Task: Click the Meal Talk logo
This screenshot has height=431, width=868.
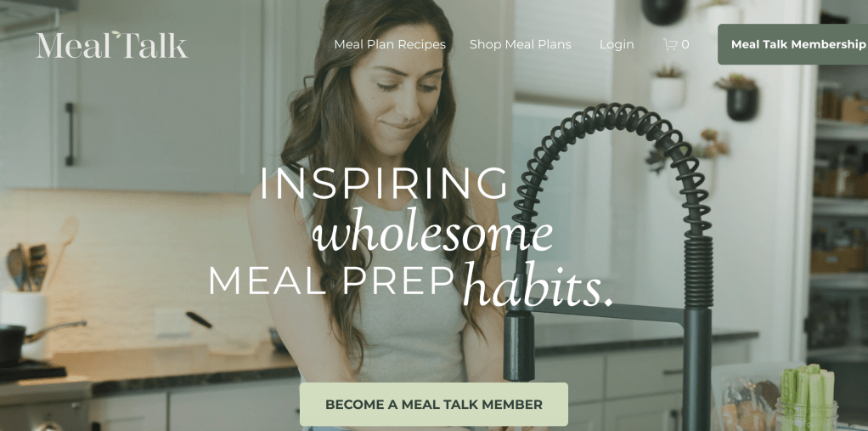Action: [x=112, y=45]
